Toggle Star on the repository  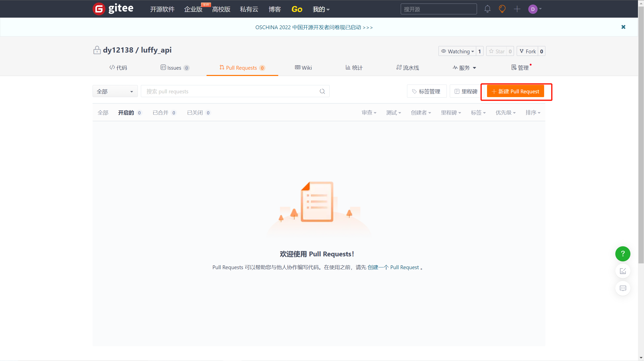[x=497, y=51]
